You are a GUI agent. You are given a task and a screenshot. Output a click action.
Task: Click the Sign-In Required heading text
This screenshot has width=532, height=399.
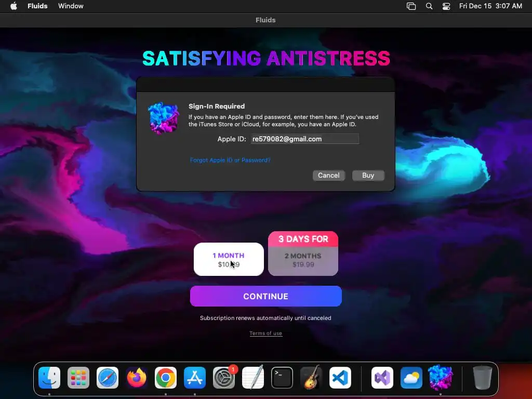click(x=217, y=106)
